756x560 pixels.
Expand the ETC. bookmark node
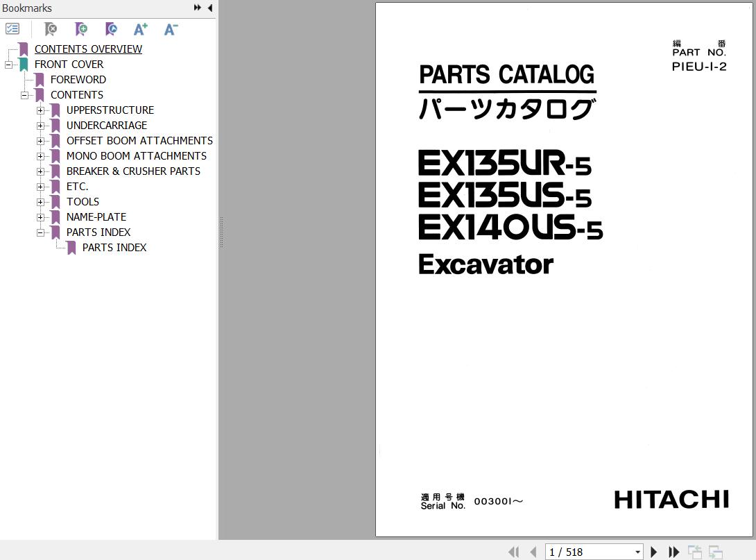coord(40,187)
